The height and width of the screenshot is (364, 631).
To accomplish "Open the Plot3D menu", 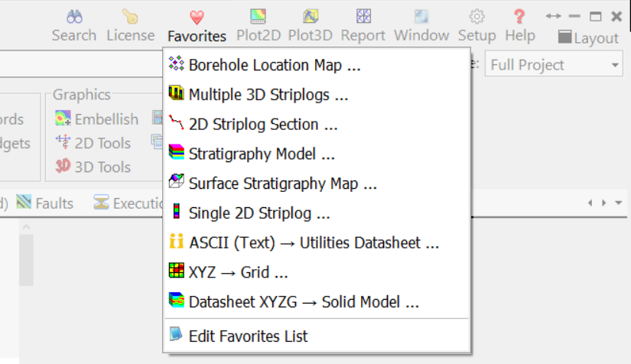I will pyautogui.click(x=311, y=25).
